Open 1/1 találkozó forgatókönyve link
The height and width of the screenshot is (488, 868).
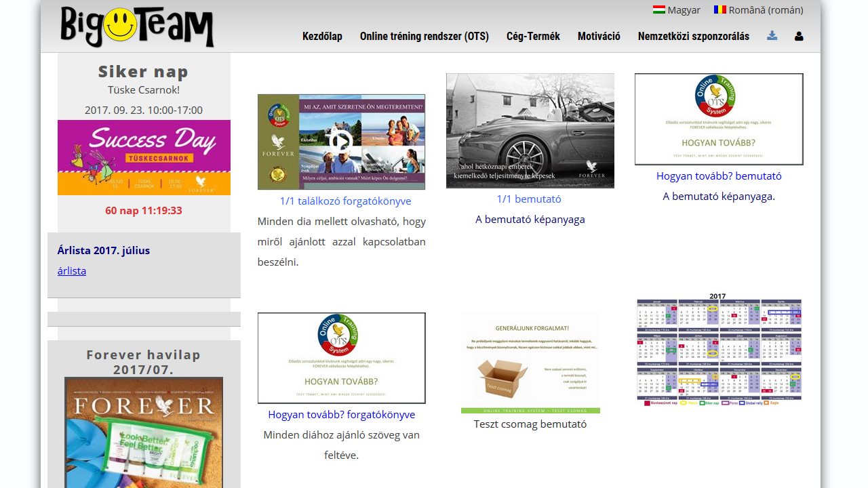click(345, 201)
